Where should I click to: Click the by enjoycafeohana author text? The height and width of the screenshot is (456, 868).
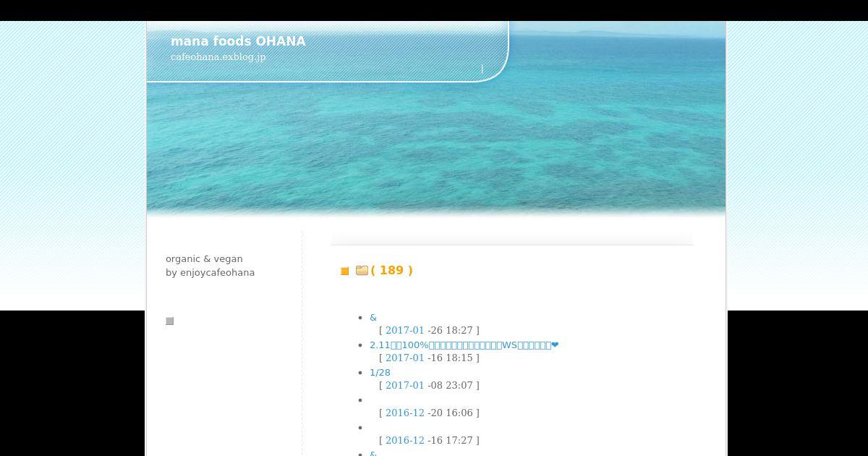[x=210, y=273]
